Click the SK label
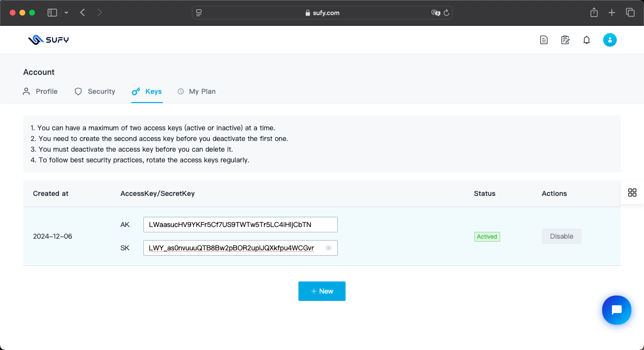This screenshot has width=644, height=350. coord(125,248)
